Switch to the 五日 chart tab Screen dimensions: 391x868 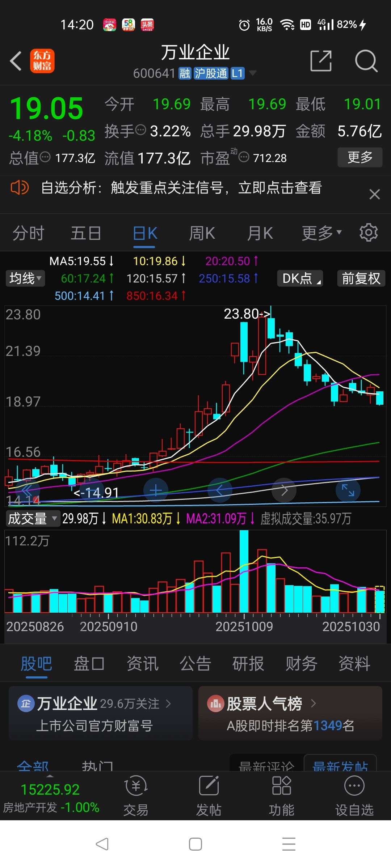coord(86,233)
